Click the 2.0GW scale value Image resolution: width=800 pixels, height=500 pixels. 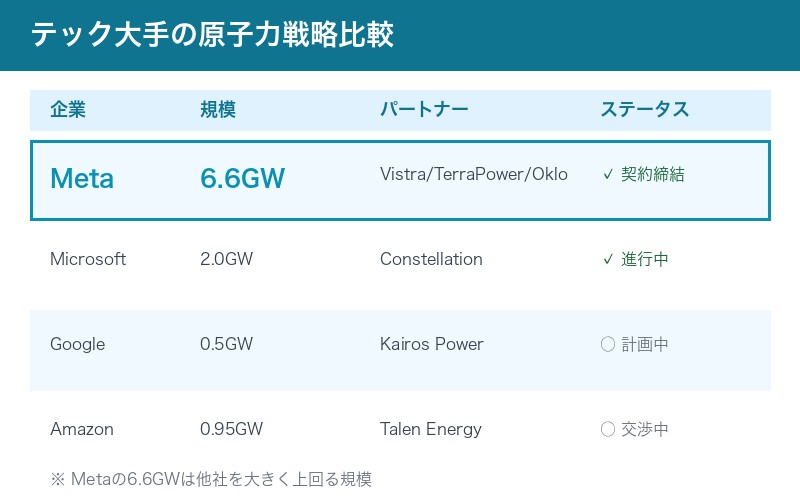(227, 259)
